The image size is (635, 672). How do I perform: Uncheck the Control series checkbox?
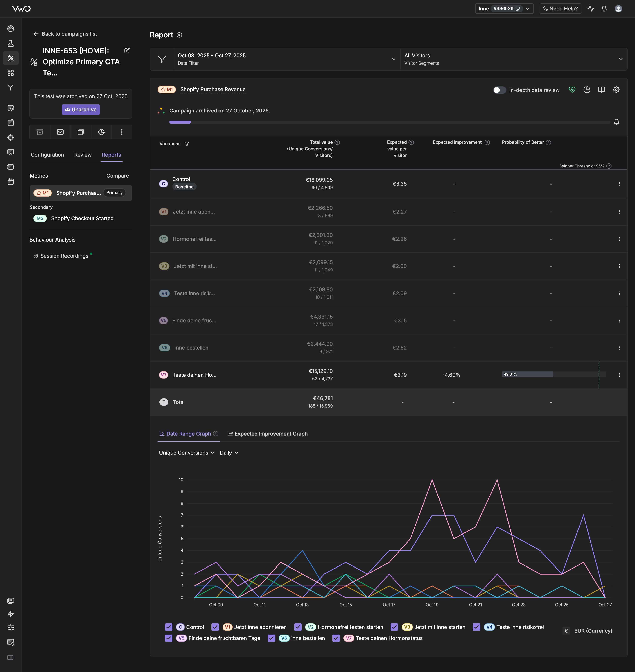coord(168,627)
